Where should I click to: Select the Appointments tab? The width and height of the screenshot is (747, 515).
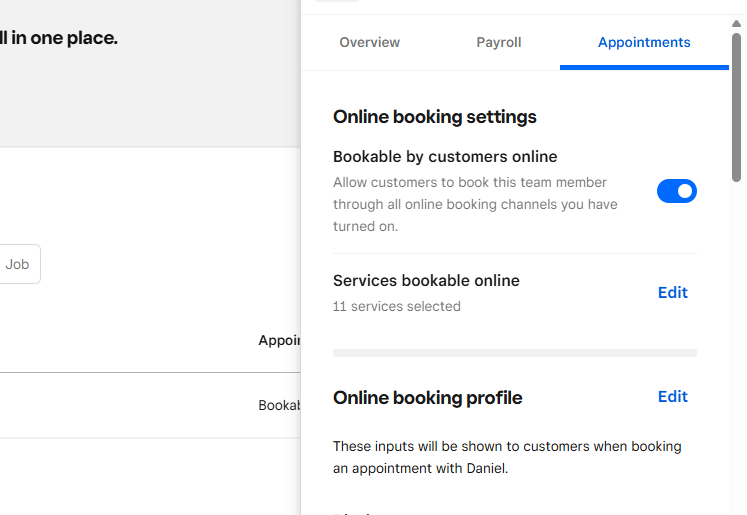coord(644,42)
